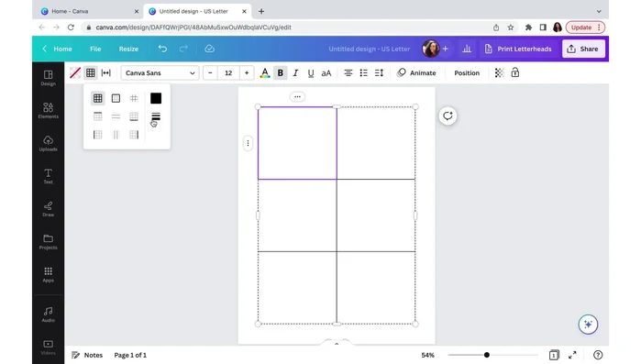Open line spacing options
This screenshot has width=641, height=364.
pyautogui.click(x=379, y=73)
